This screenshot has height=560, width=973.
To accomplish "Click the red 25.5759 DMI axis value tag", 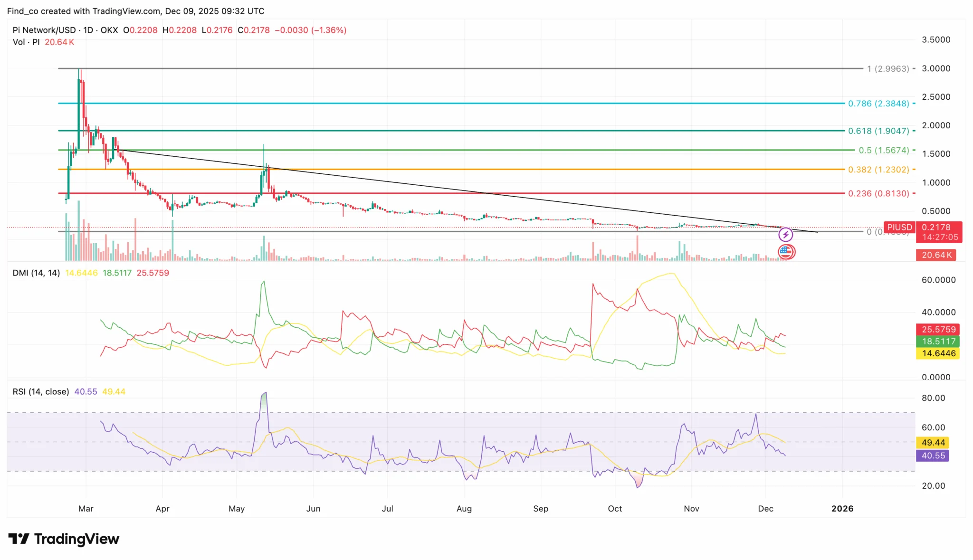I will point(938,330).
